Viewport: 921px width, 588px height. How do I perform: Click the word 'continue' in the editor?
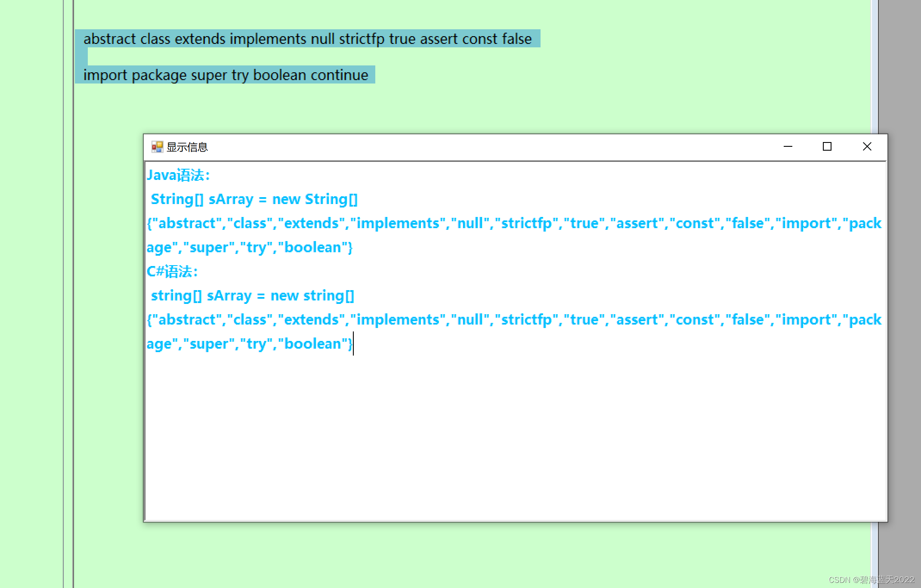339,75
